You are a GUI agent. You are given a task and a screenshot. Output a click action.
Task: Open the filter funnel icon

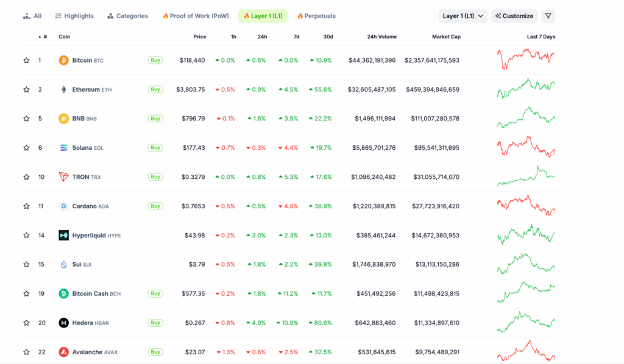[x=548, y=16]
